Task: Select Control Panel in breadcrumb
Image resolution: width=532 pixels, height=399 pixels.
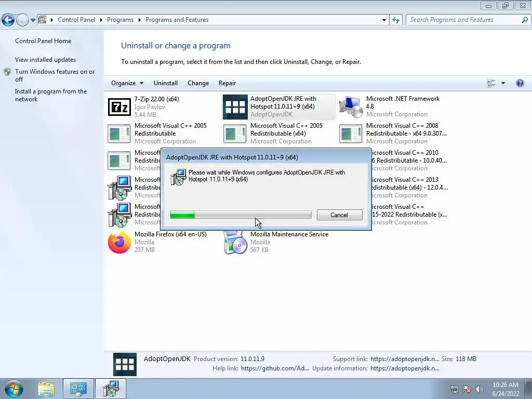Action: [76, 20]
